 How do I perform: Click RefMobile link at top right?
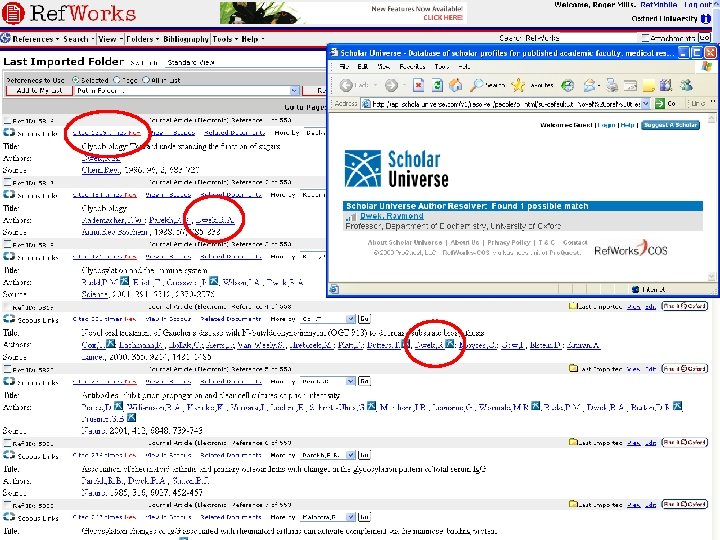click(x=659, y=5)
